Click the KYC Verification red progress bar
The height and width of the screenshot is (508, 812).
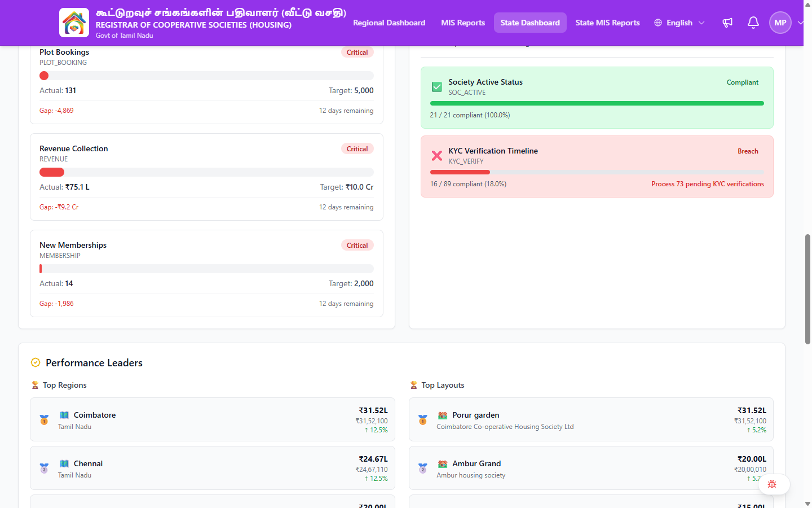coord(597,172)
